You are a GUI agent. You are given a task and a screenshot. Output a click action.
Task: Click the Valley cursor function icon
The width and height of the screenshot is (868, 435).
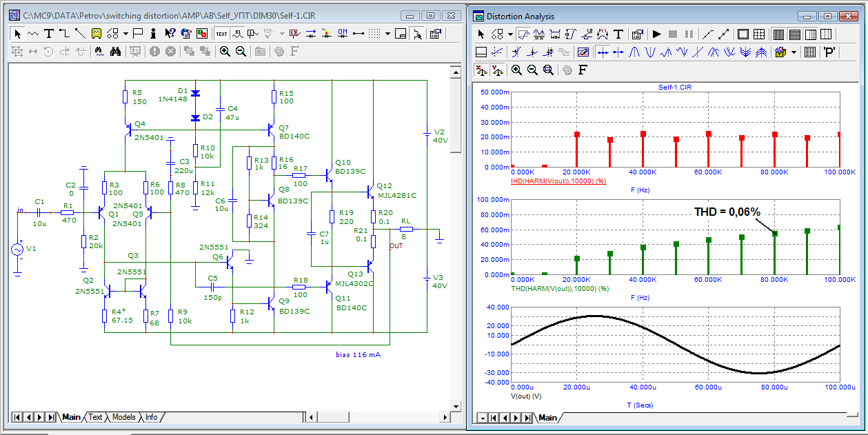point(650,52)
